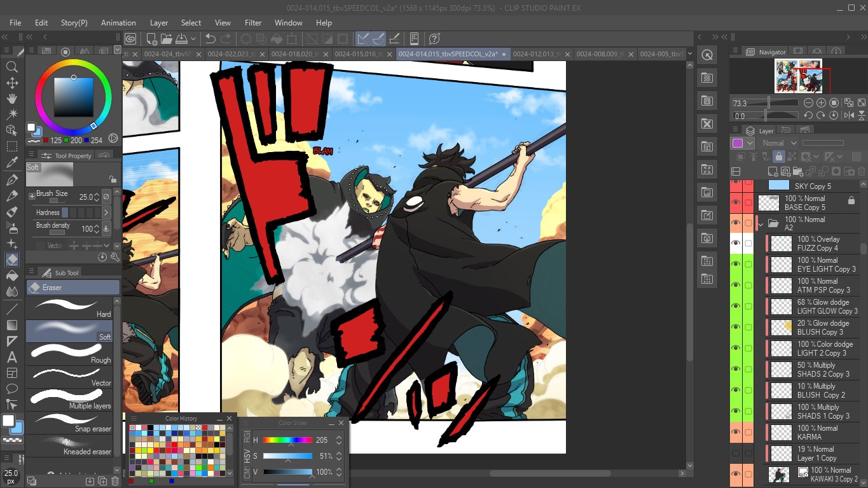The image size is (868, 488).
Task: Show the hidden Layer 1 Copy
Action: pos(736,454)
